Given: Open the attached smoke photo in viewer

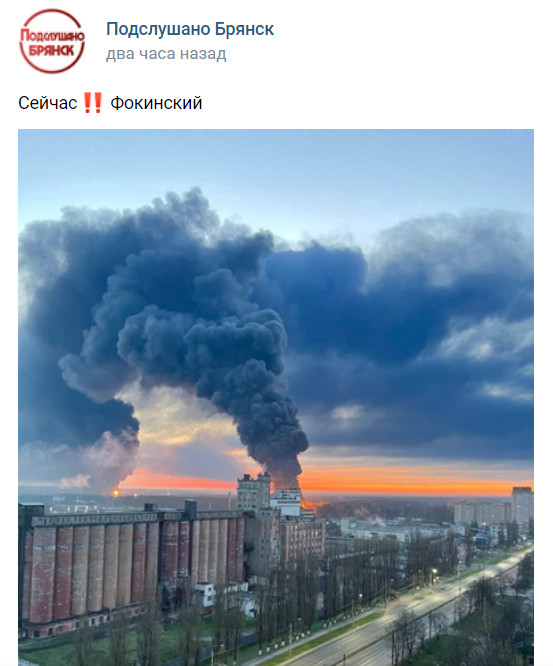Looking at the screenshot, I should [276, 397].
